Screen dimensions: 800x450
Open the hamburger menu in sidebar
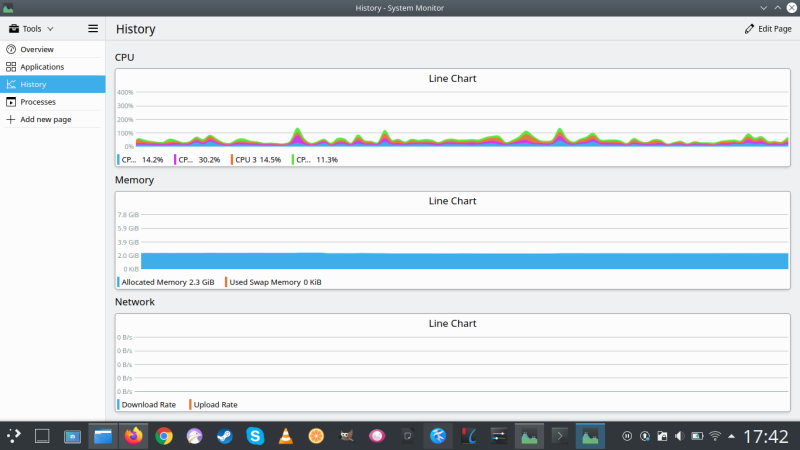point(93,29)
